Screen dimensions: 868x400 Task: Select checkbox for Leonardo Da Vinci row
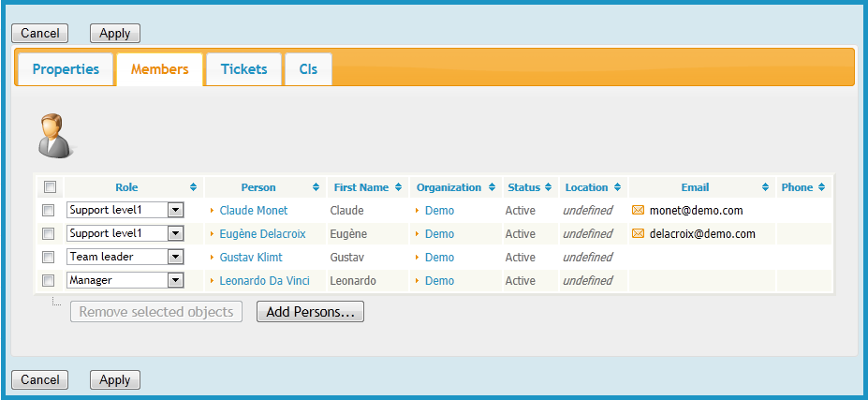coord(49,280)
